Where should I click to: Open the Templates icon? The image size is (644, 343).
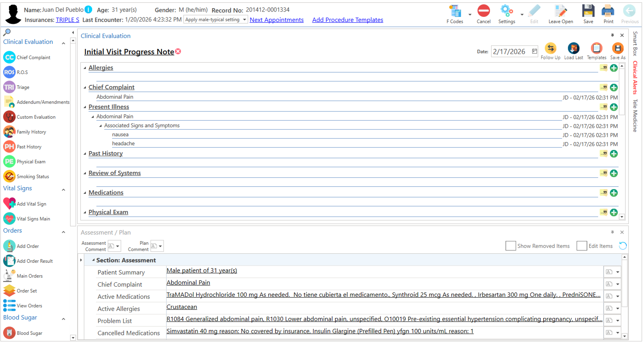[596, 49]
